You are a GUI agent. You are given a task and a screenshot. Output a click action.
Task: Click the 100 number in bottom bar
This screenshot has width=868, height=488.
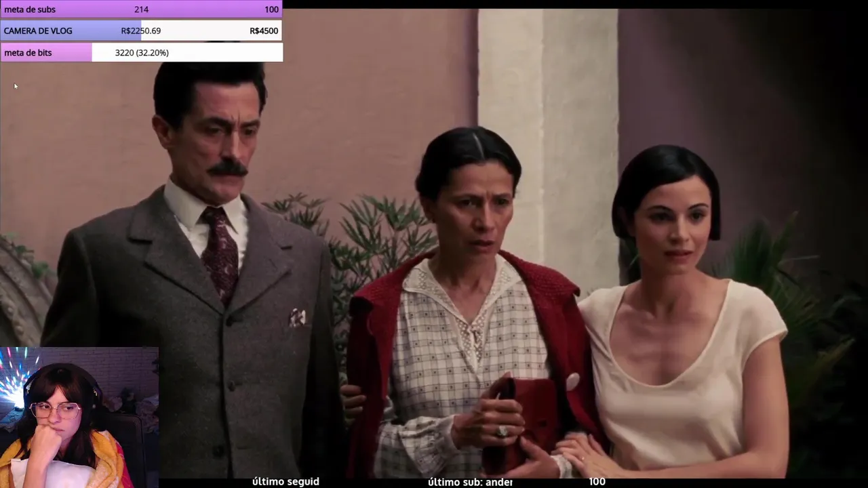coord(597,482)
